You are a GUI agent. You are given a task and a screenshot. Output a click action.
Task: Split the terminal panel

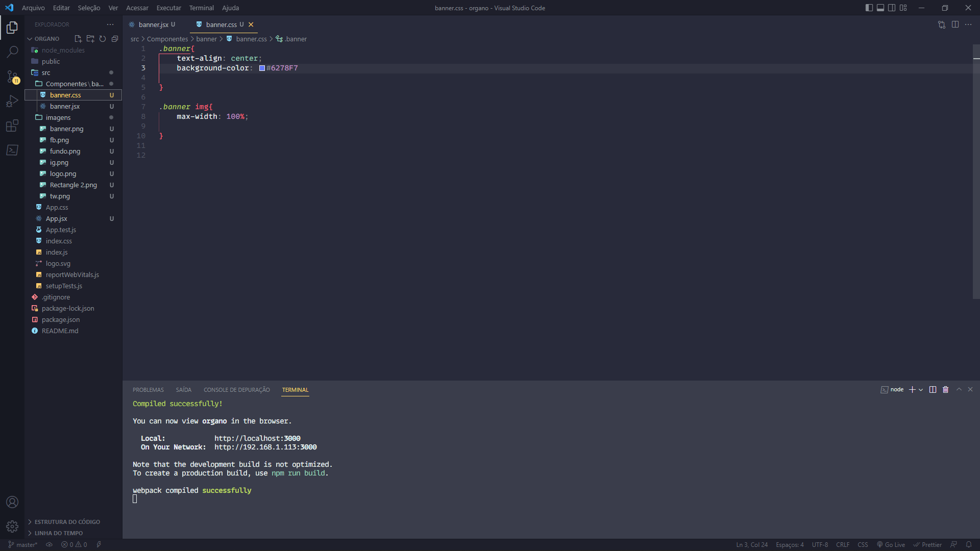point(933,389)
